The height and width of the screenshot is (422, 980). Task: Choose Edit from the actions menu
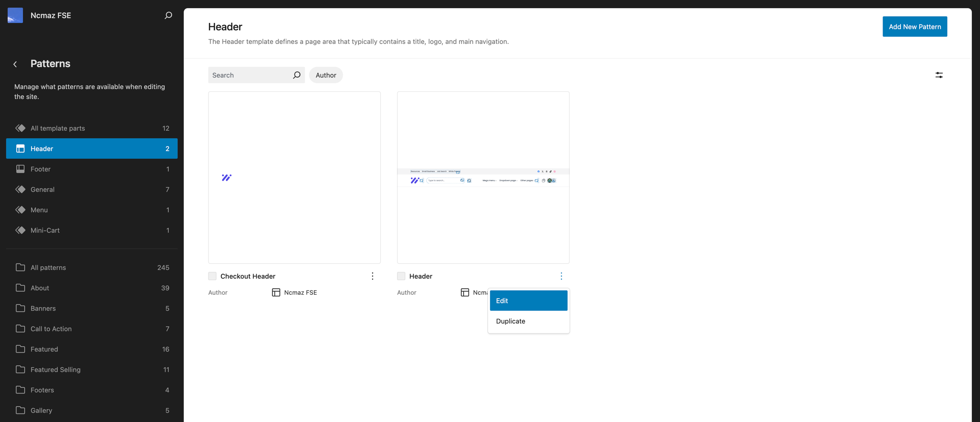tap(528, 301)
